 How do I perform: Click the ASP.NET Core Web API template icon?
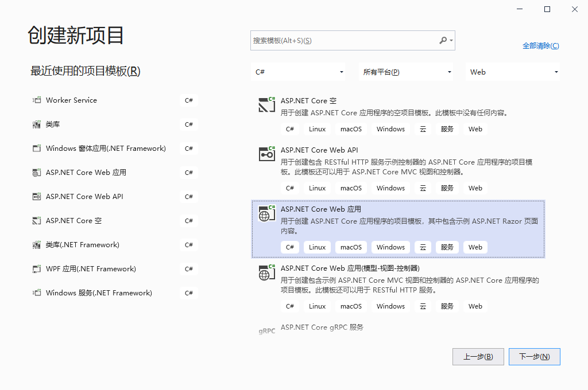(266, 154)
